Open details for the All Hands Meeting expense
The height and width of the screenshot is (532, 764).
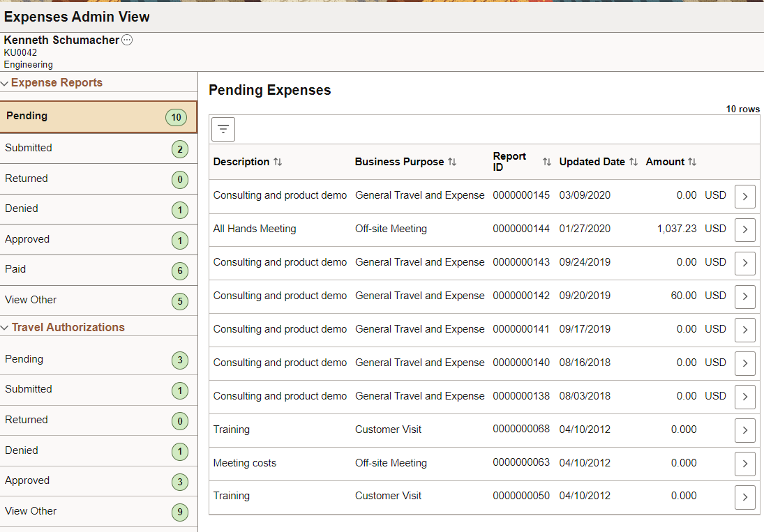(x=744, y=229)
